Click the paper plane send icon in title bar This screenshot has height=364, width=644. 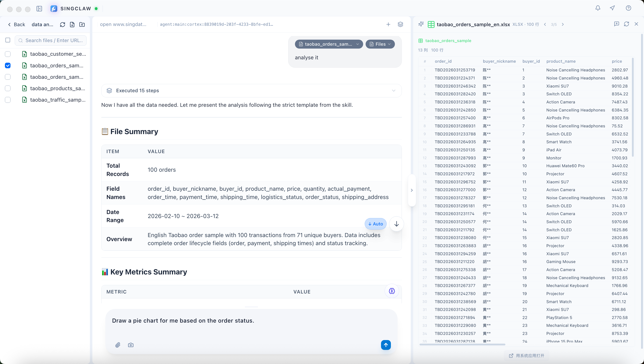pos(612,8)
